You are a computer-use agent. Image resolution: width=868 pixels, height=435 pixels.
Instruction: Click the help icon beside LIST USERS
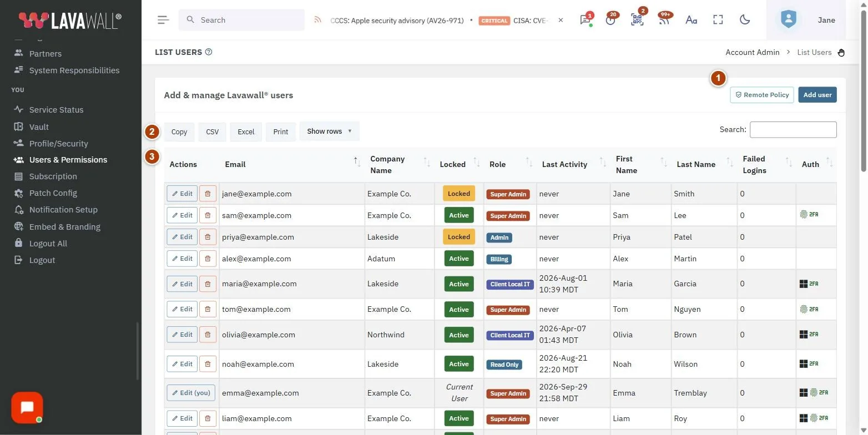coord(209,52)
